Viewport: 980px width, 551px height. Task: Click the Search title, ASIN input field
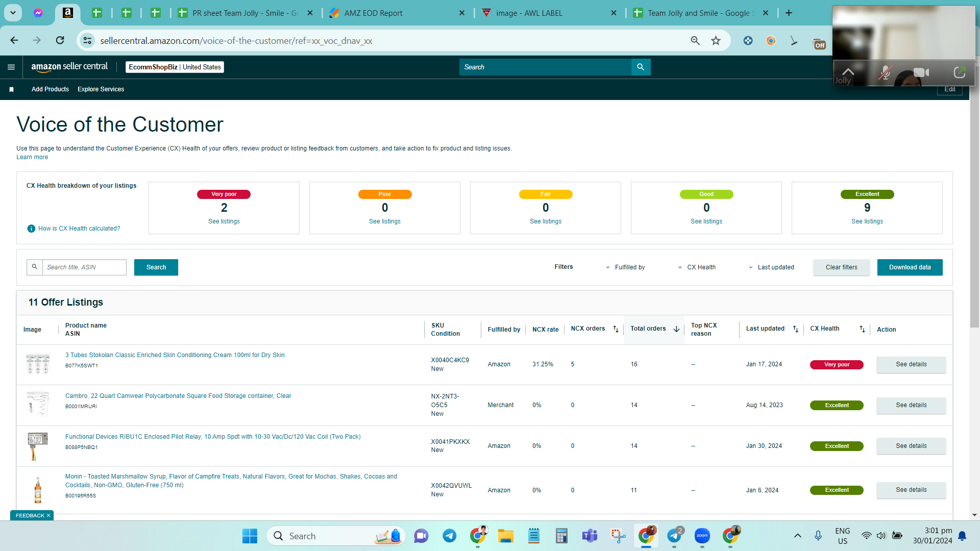point(84,267)
